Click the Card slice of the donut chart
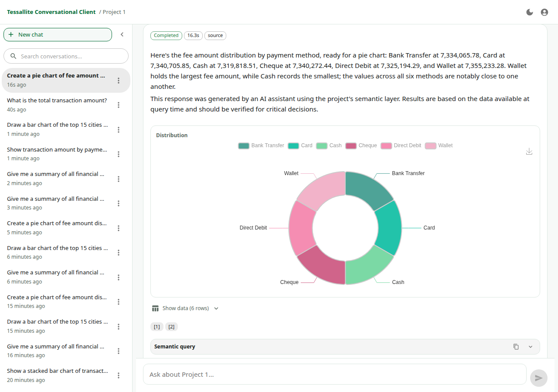The width and height of the screenshot is (558, 392). coord(389,227)
